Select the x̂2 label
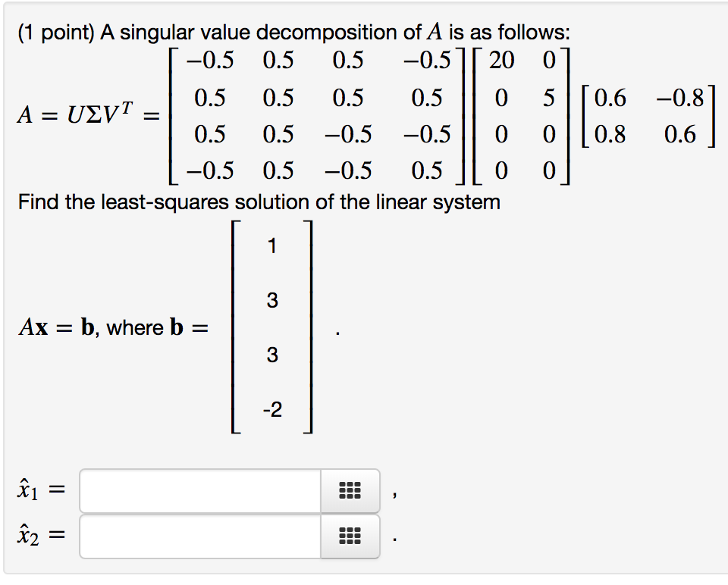Screen dimensions: 728x585 (27, 537)
